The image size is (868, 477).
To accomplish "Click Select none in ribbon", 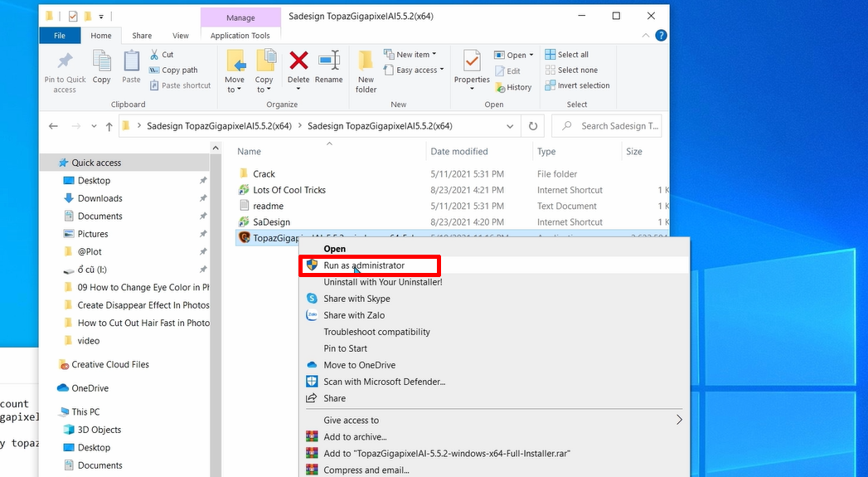I will [x=570, y=70].
